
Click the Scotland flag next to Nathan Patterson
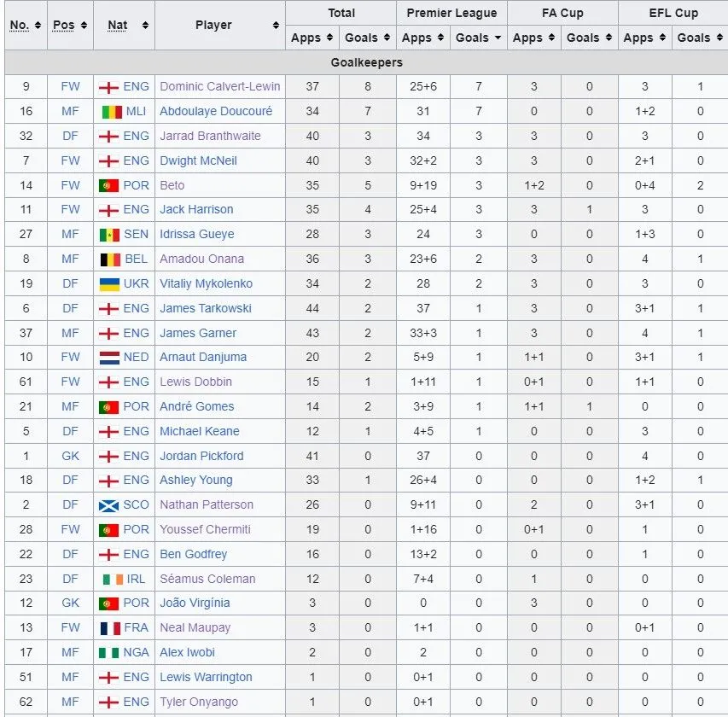(108, 505)
